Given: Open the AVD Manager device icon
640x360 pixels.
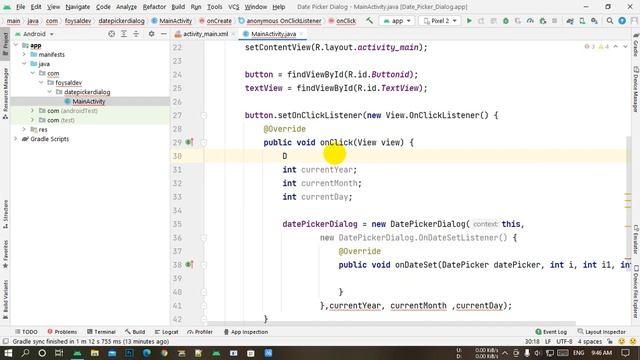Looking at the screenshot, I should pos(582,20).
